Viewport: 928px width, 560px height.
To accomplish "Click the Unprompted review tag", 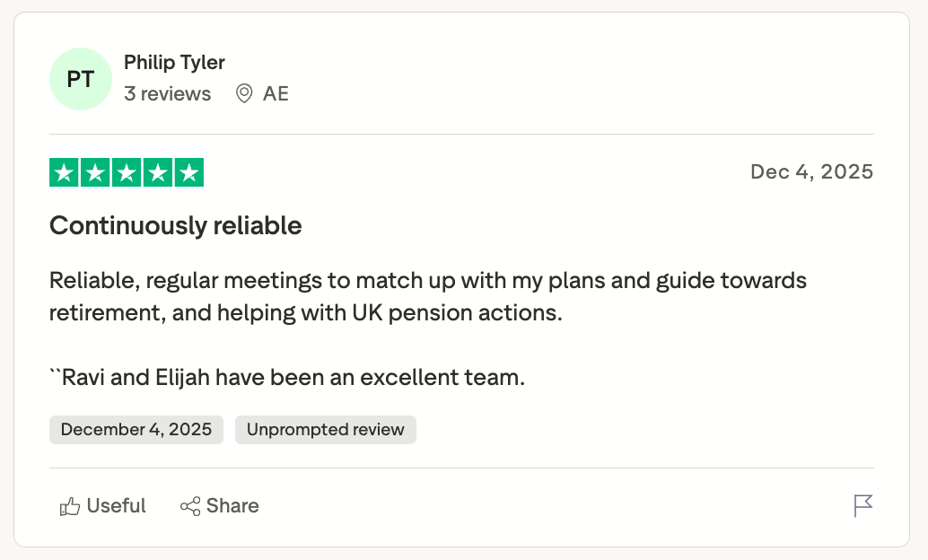I will click(x=325, y=430).
